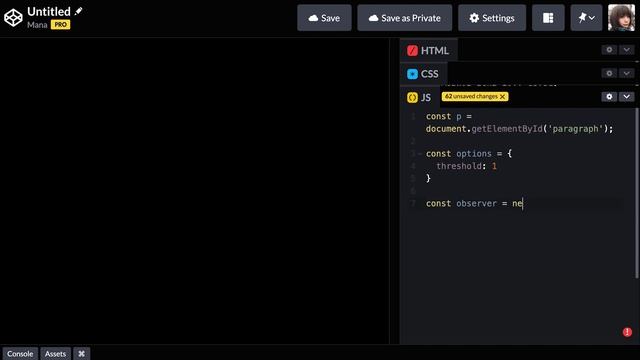
Task: Edit pen title with pencil icon
Action: coord(78,11)
